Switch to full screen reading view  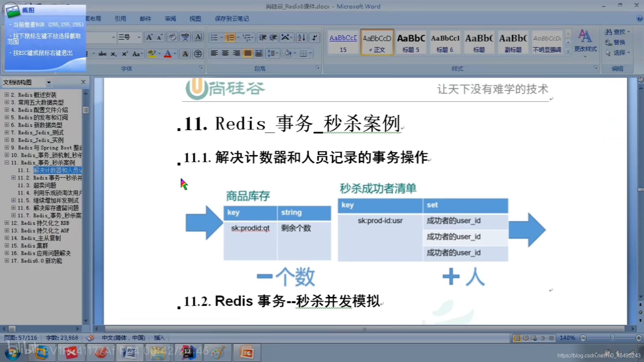coord(526,338)
